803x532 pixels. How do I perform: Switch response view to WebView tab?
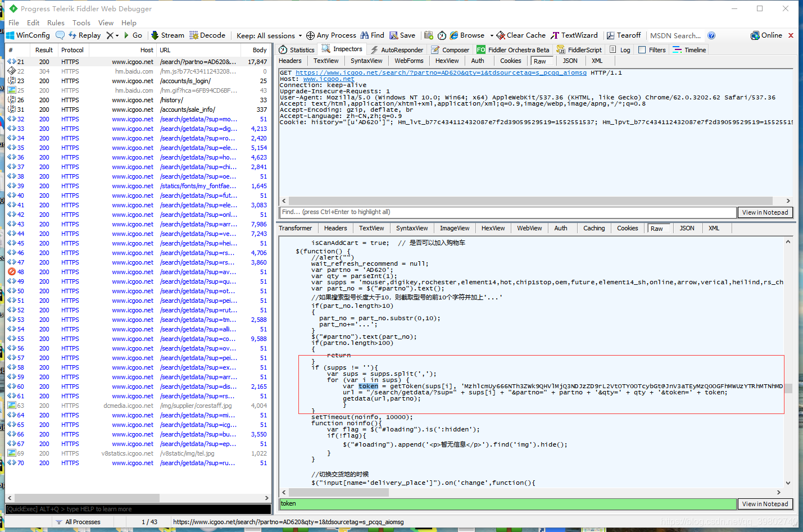pyautogui.click(x=529, y=228)
